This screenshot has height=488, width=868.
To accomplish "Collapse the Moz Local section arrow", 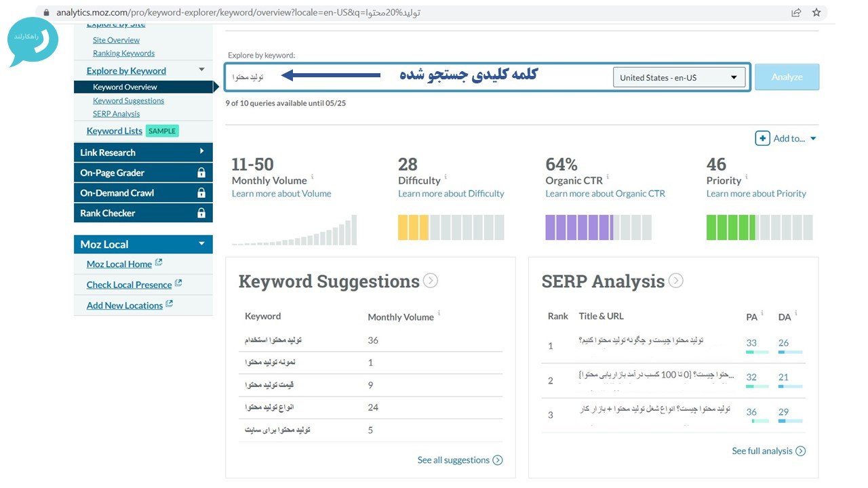I will tap(201, 244).
